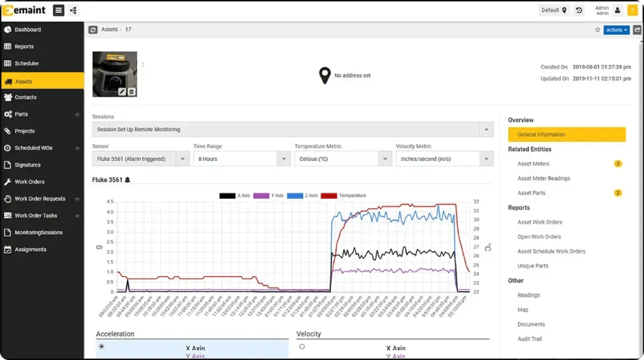644x360 pixels.
Task: Open the Sensor dropdown showing Fluke 3561
Action: [141, 159]
